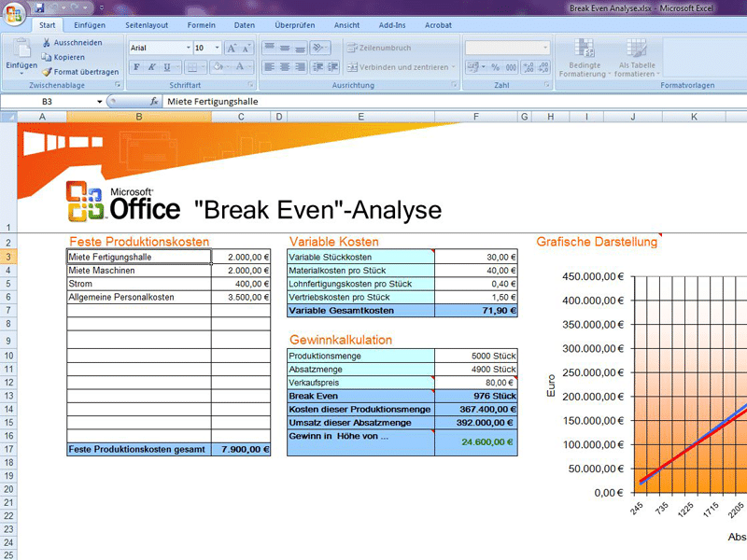This screenshot has width=747, height=560.
Task: Open the font name Arial dropdown
Action: (189, 49)
